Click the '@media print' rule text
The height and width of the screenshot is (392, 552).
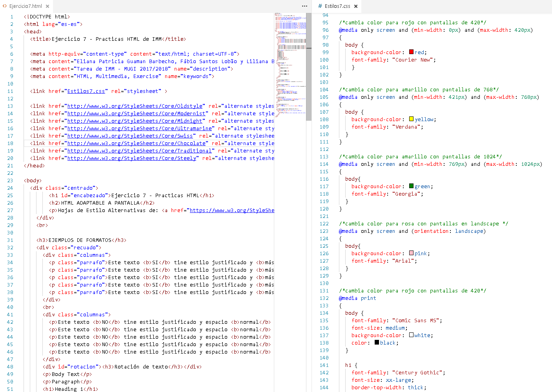pyautogui.click(x=357, y=298)
